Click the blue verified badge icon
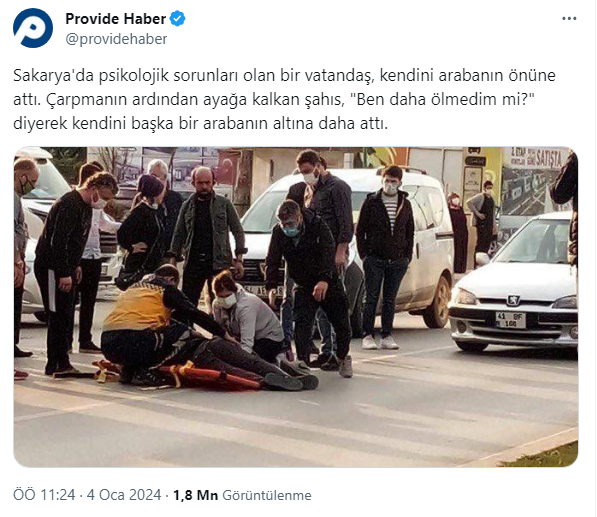The height and width of the screenshot is (517, 597). (177, 19)
